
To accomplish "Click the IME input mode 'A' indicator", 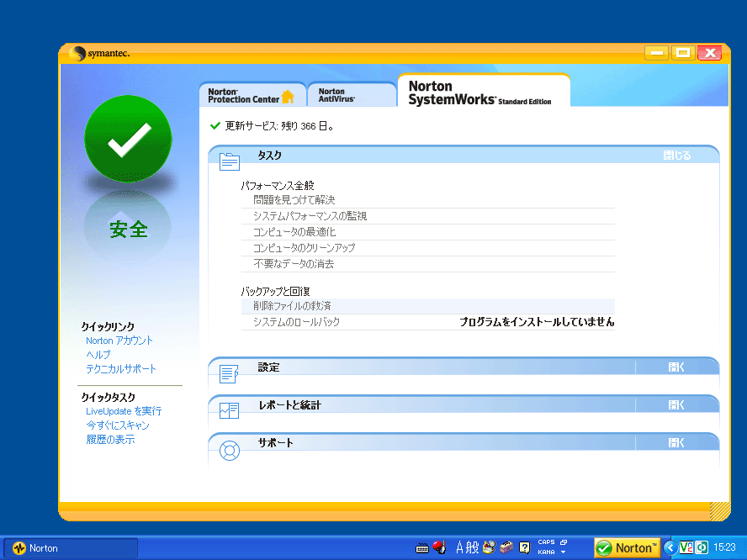I will tap(460, 547).
